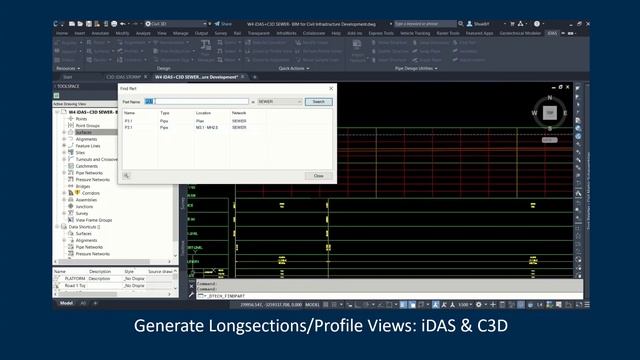Select Surfaces node in the Toolspace tree
Screen dimensions: 640x360
84,132
